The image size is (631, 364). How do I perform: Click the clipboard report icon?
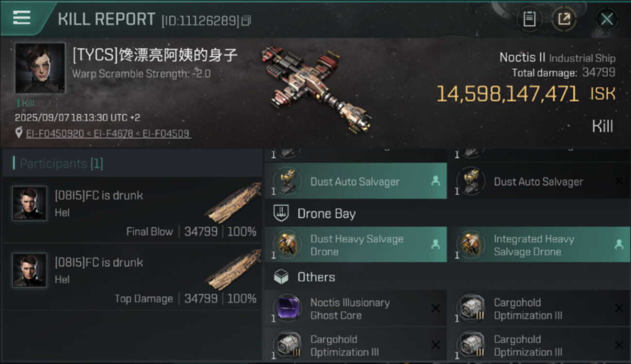529,19
